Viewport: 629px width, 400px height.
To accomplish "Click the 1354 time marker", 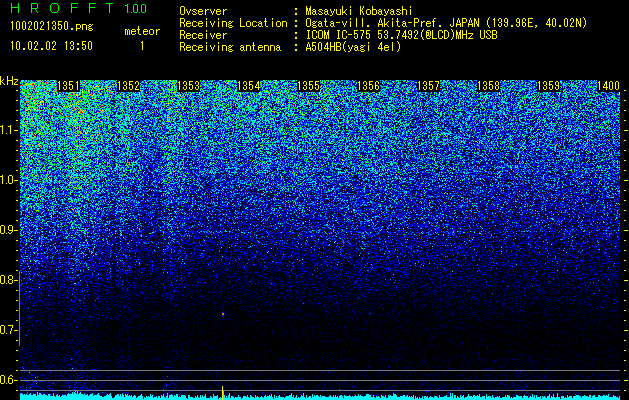I will (x=249, y=86).
